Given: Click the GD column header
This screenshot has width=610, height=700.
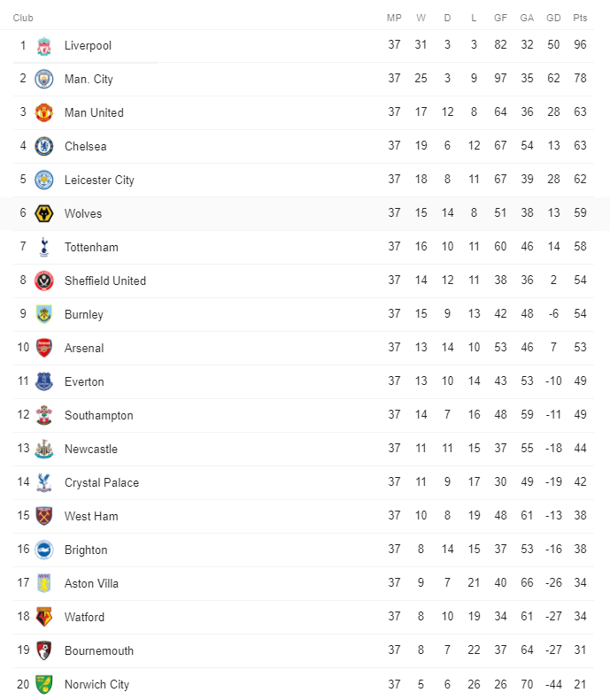Looking at the screenshot, I should (553, 18).
